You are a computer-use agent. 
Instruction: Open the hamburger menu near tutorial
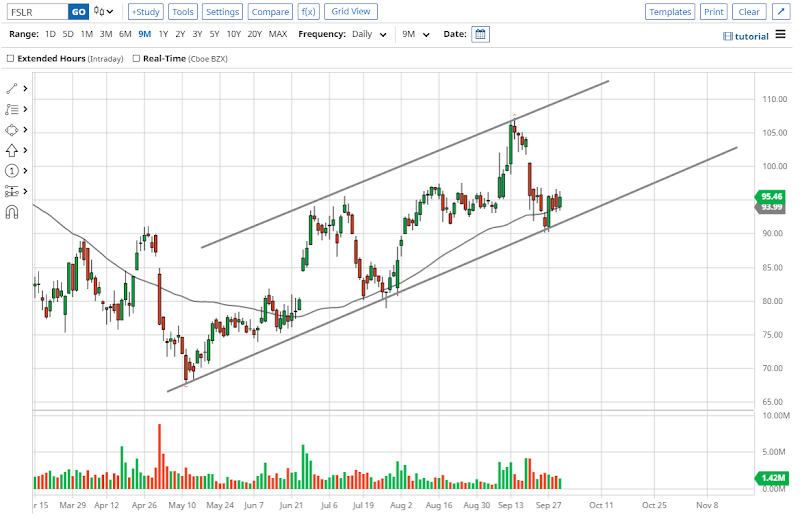pyautogui.click(x=728, y=36)
